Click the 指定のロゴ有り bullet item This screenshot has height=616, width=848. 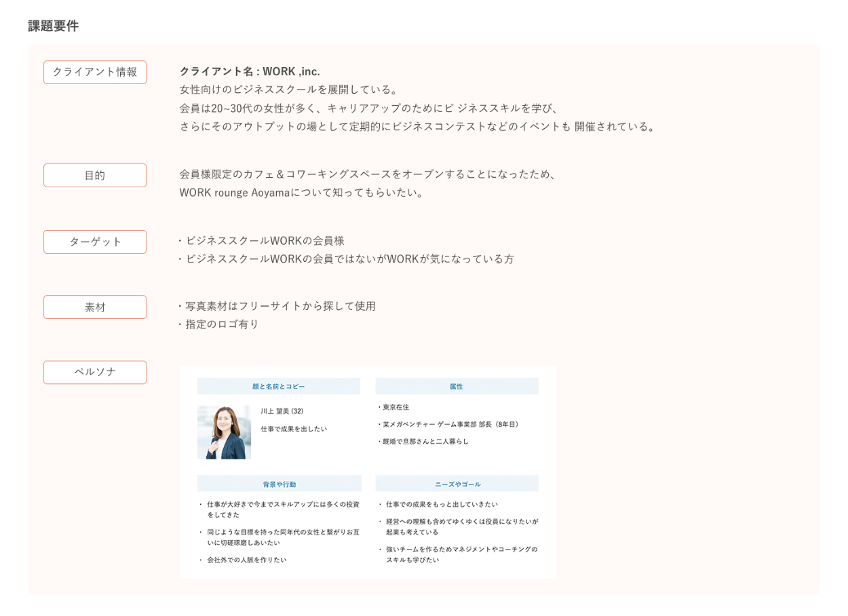(221, 324)
